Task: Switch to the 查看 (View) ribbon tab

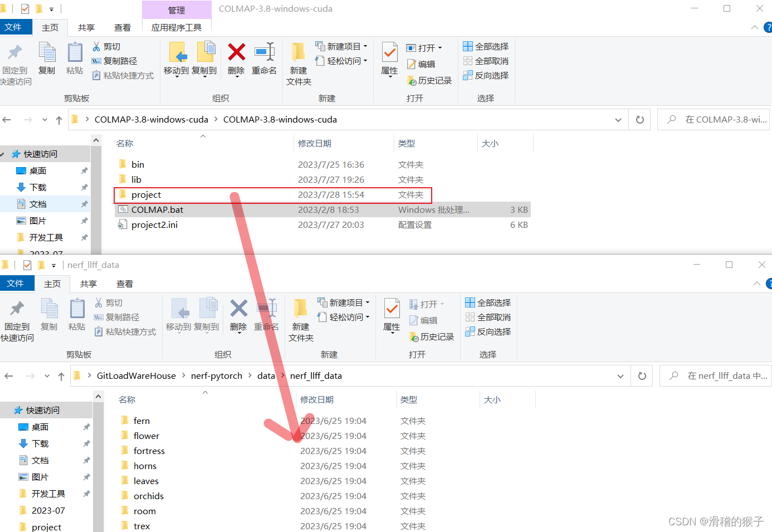Action: [122, 27]
